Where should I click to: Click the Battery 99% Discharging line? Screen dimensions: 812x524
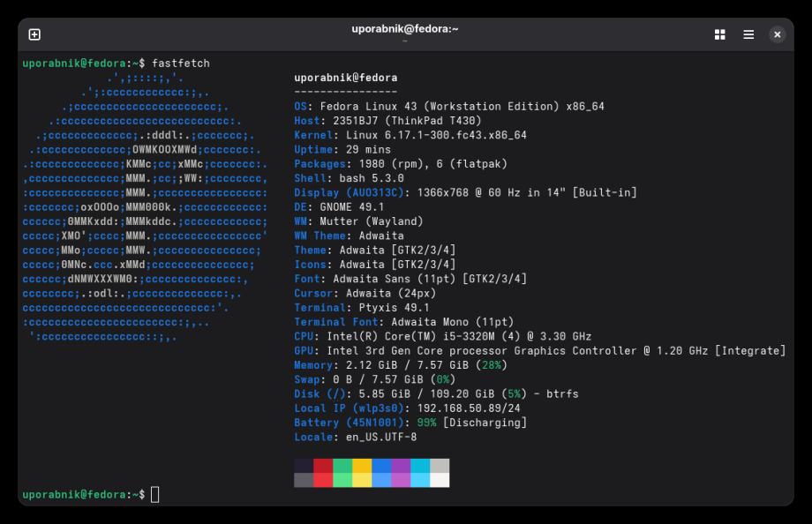(x=410, y=423)
